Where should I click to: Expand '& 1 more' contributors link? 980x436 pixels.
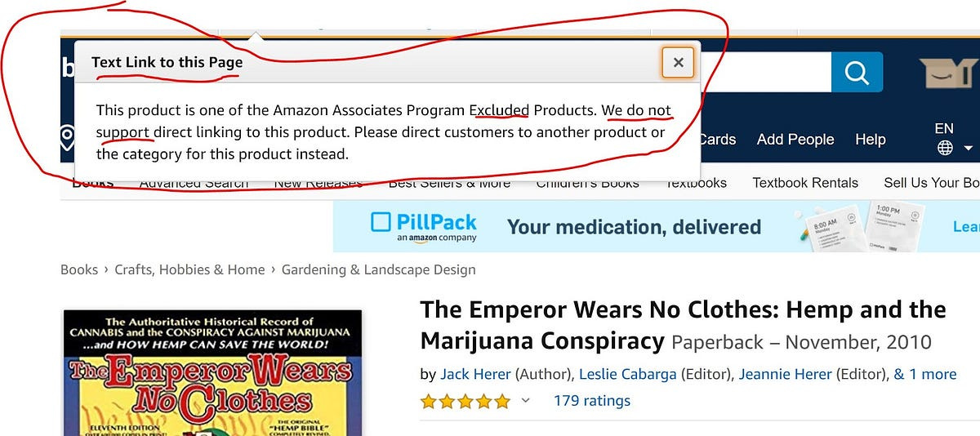[x=925, y=374]
